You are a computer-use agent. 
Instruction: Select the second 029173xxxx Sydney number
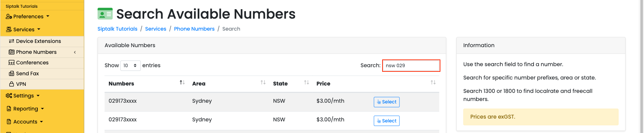tap(386, 121)
